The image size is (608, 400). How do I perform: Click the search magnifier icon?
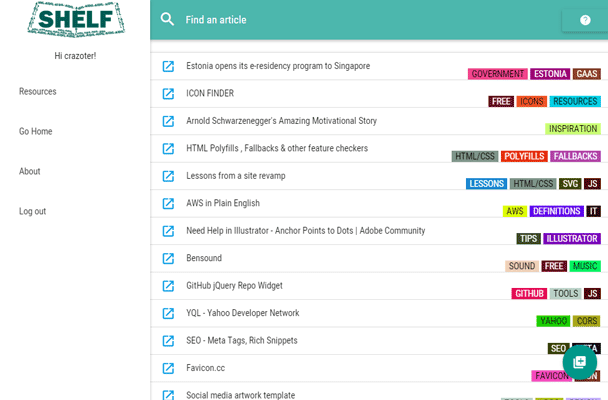[x=167, y=19]
